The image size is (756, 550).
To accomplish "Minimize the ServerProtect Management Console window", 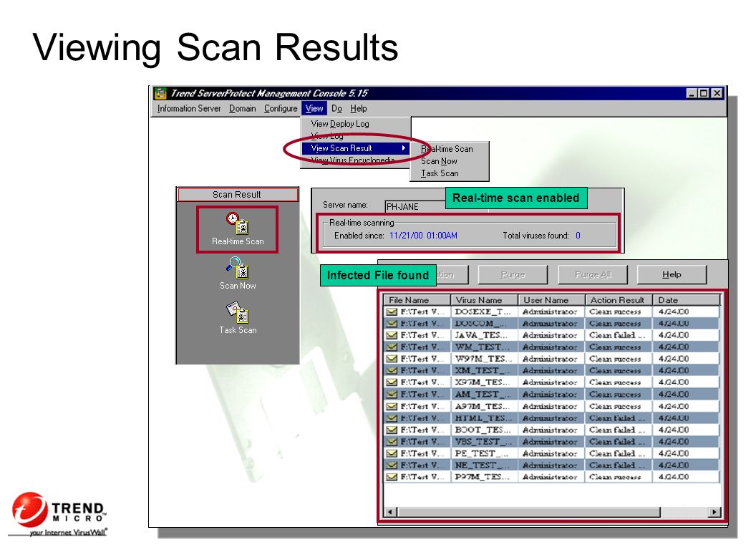I will point(692,93).
